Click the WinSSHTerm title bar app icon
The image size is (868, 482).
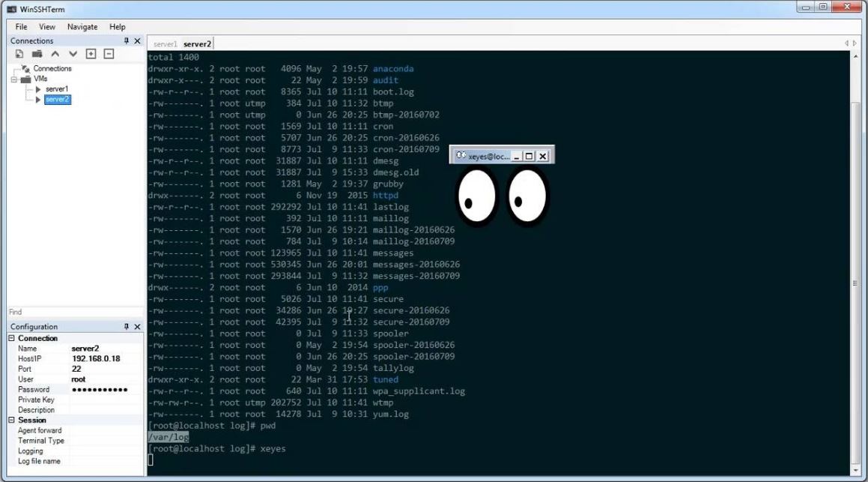click(12, 10)
